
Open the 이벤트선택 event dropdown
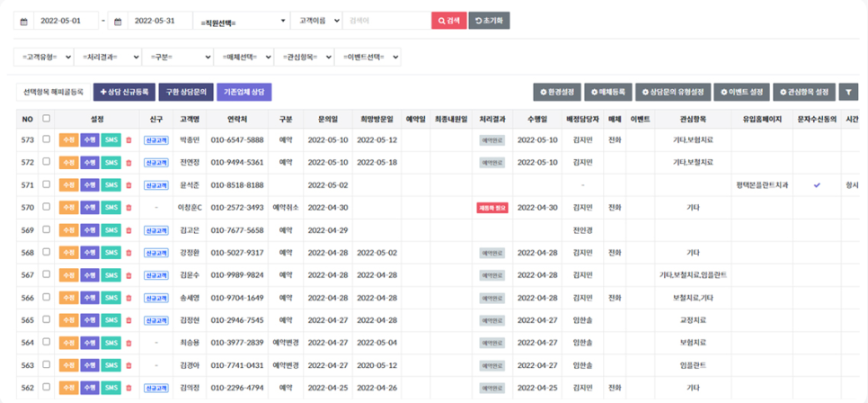367,57
